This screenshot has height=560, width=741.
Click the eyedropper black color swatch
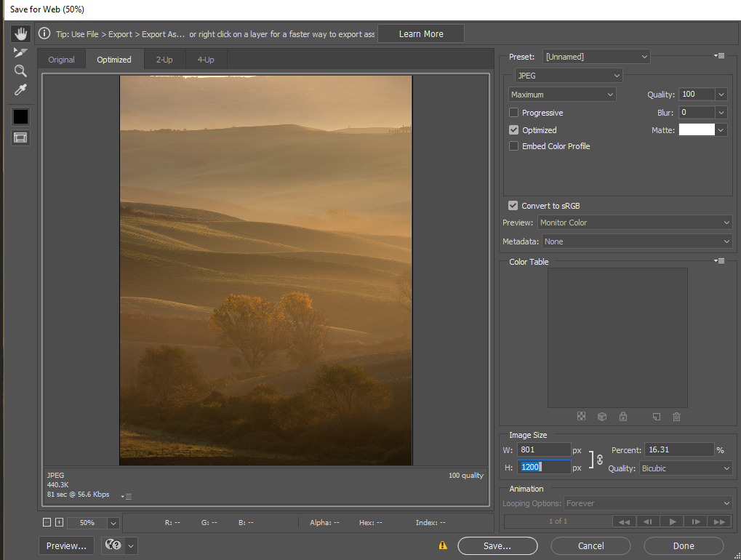click(x=20, y=116)
